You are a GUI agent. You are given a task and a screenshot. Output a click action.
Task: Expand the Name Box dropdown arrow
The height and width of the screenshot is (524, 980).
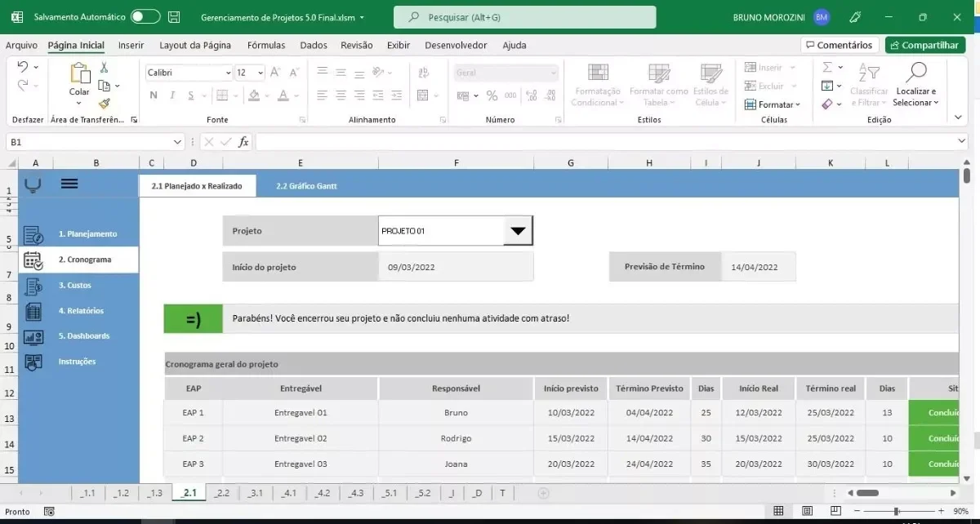[178, 142]
